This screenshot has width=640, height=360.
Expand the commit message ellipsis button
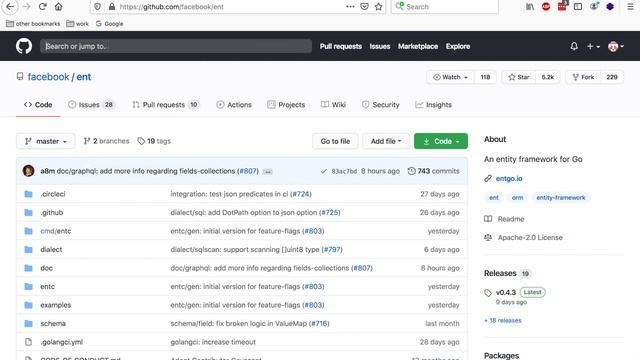coord(267,171)
